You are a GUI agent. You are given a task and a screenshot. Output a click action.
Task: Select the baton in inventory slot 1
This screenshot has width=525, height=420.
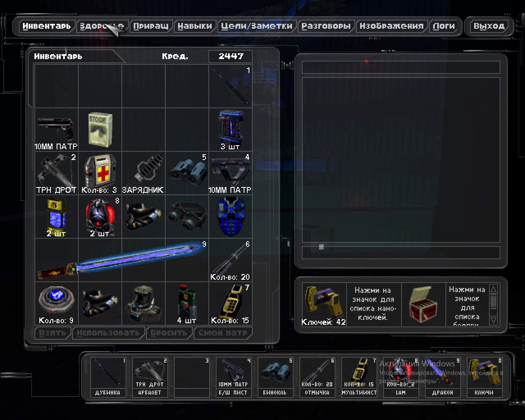coord(231,86)
